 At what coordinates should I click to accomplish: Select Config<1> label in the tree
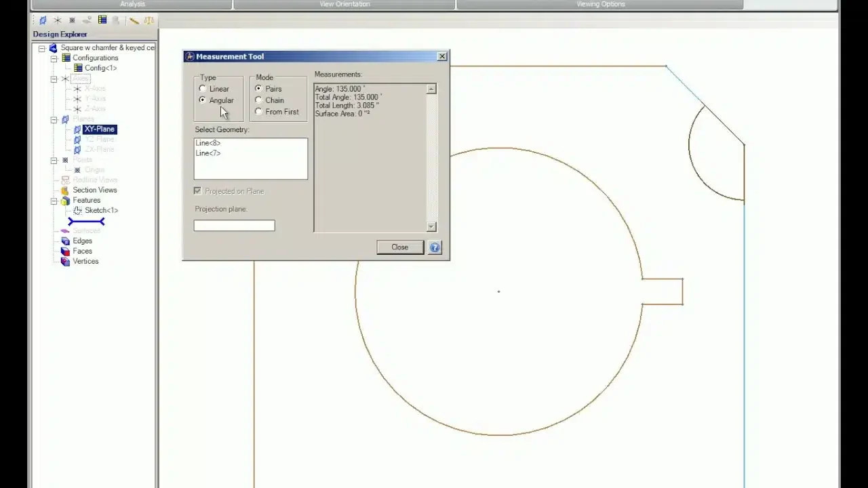point(100,68)
